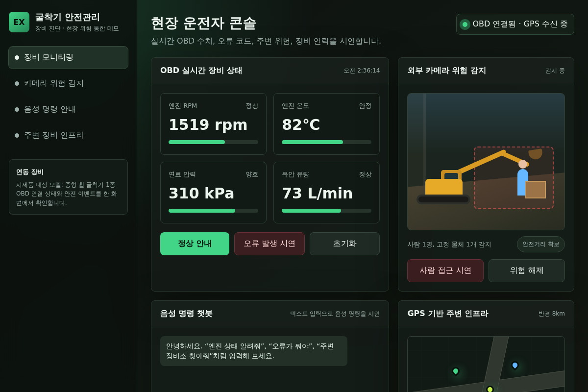Click the OBD 연결됨 green status dot

(465, 24)
